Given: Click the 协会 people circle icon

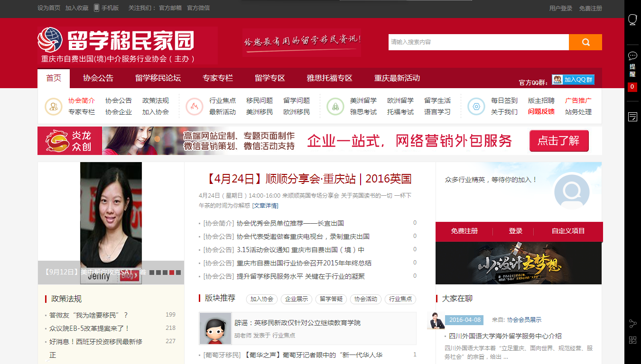Looking at the screenshot, I should point(54,106).
